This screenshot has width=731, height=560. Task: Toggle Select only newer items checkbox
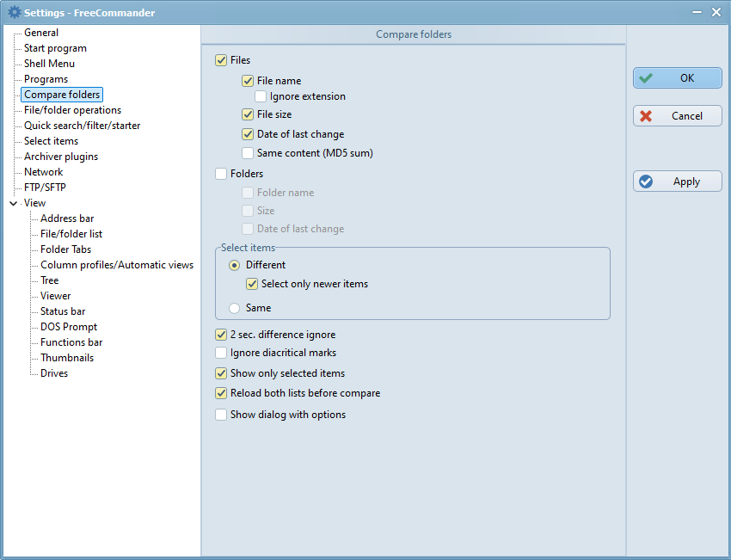(252, 284)
